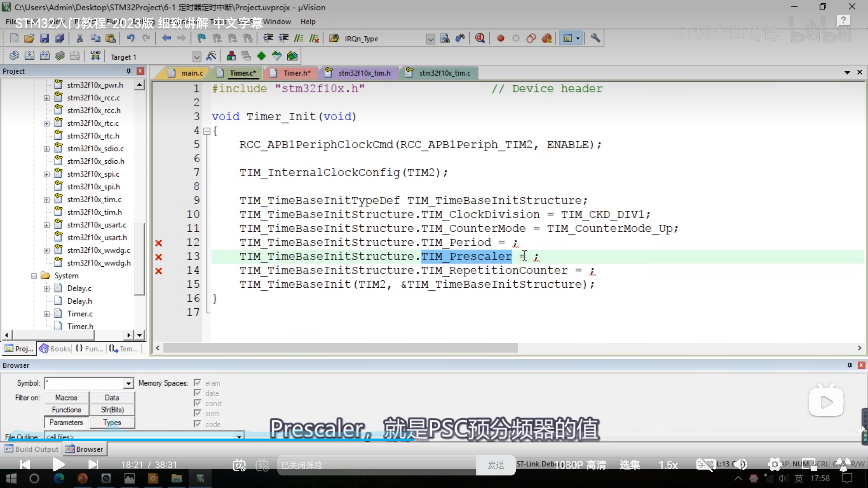Uncheck the const memory space checkbox
The height and width of the screenshot is (488, 868).
tap(198, 403)
